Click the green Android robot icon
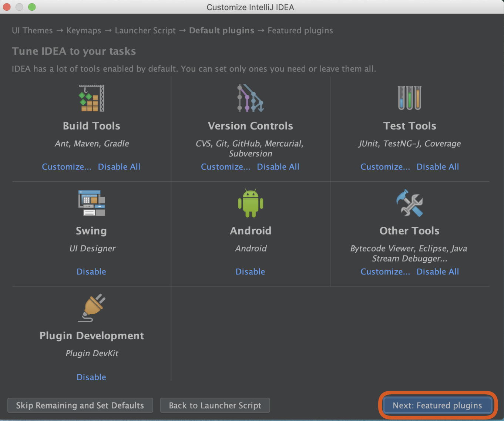 (x=251, y=203)
